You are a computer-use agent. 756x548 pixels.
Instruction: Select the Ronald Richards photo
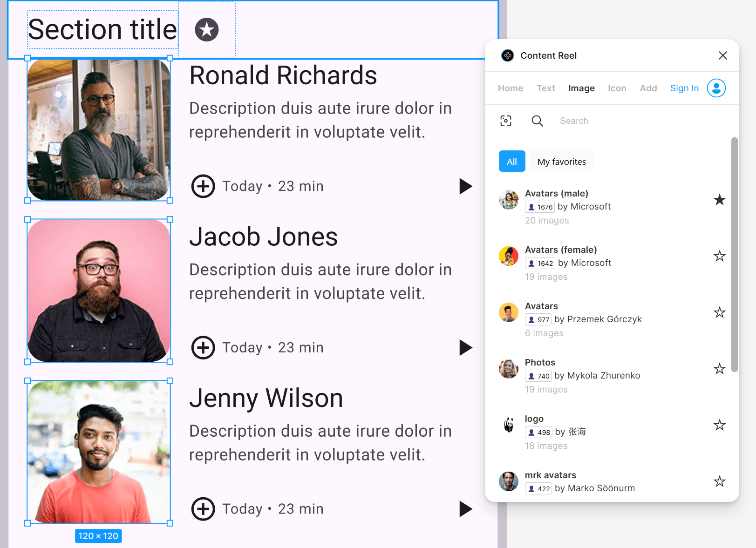click(x=99, y=129)
